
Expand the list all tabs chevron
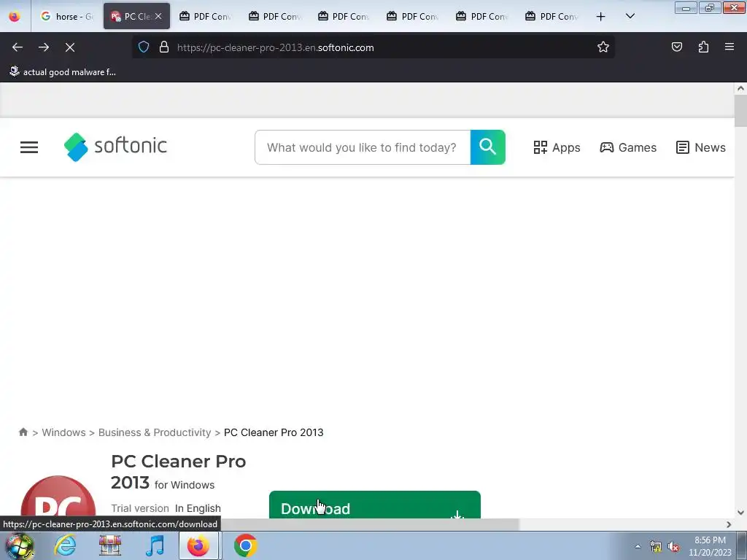coord(630,16)
